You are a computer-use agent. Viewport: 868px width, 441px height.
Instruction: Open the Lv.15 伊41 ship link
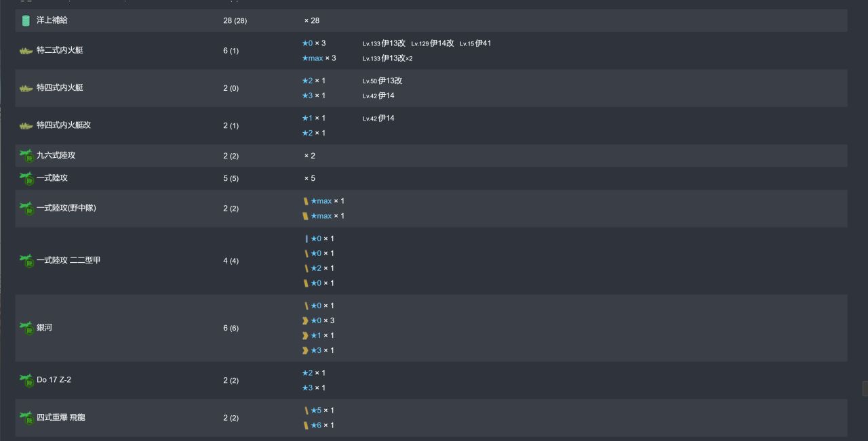pos(475,43)
